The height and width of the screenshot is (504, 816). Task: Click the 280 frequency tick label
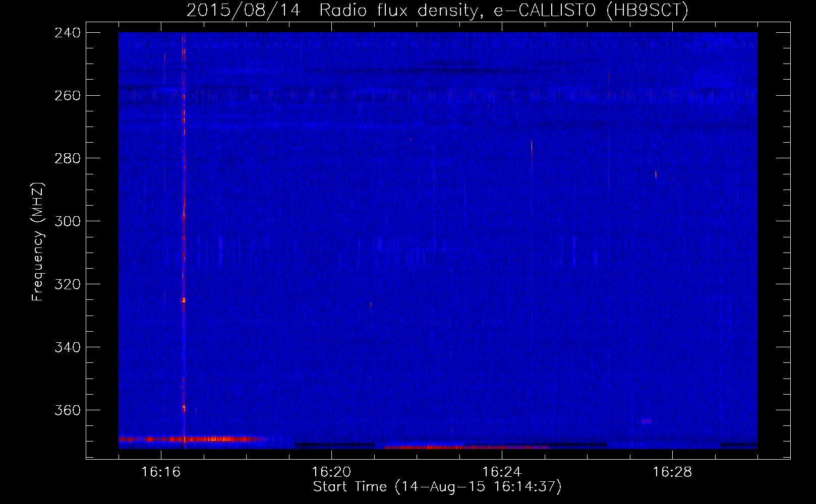tap(68, 159)
